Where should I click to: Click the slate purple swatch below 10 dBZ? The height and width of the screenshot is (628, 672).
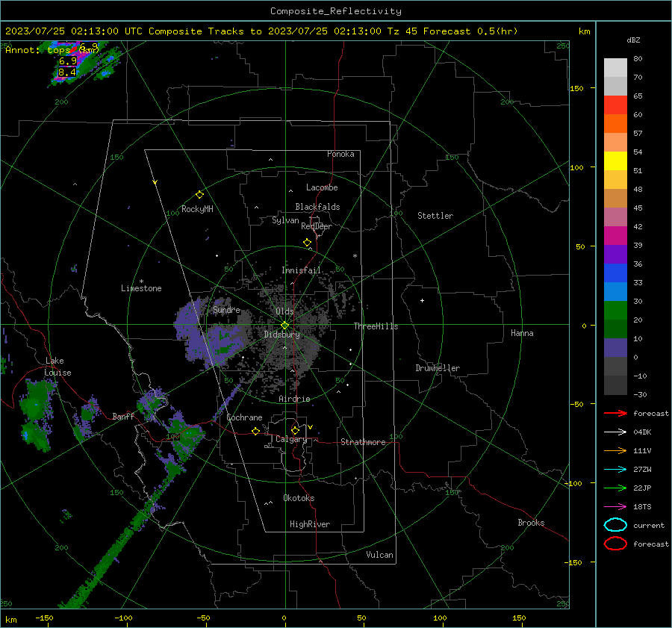click(615, 347)
